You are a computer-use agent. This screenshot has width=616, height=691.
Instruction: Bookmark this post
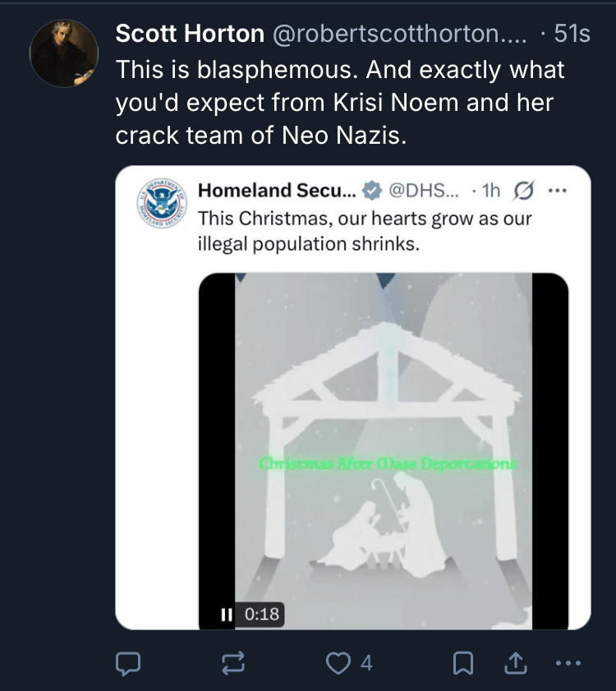coord(463,662)
